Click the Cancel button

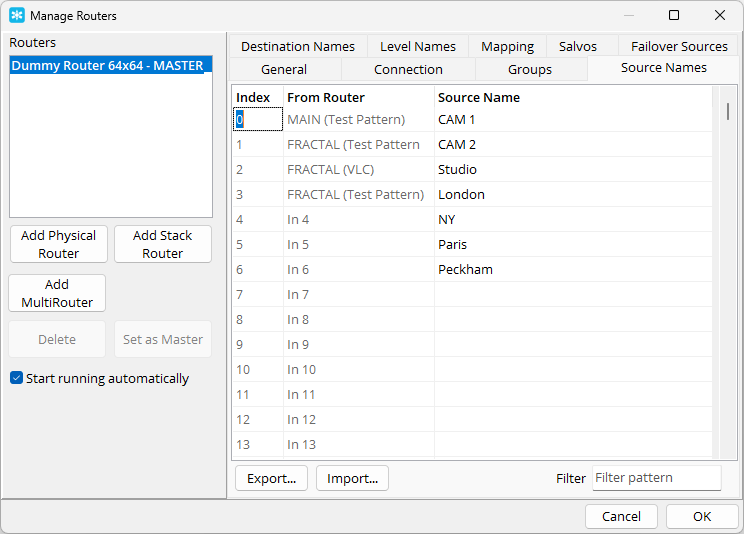621,516
